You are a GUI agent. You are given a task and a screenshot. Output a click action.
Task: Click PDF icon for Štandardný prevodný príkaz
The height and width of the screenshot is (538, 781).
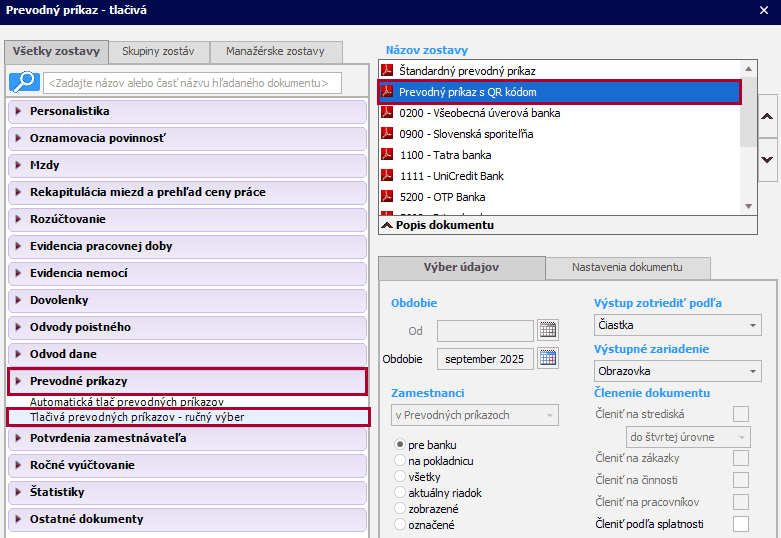point(388,71)
